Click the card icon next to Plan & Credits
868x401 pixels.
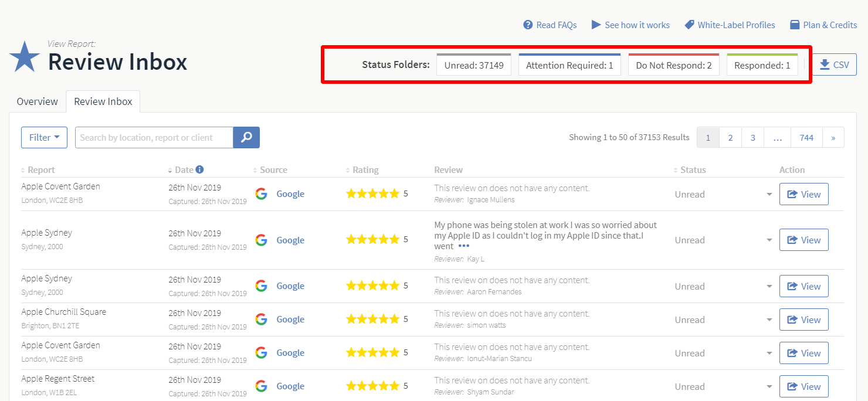point(795,25)
